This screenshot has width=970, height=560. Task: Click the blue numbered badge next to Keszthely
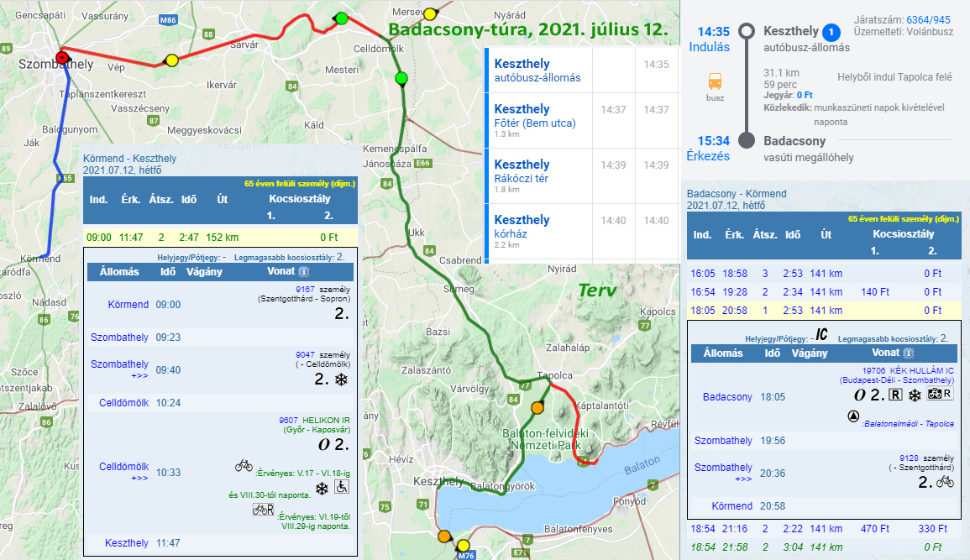[831, 33]
